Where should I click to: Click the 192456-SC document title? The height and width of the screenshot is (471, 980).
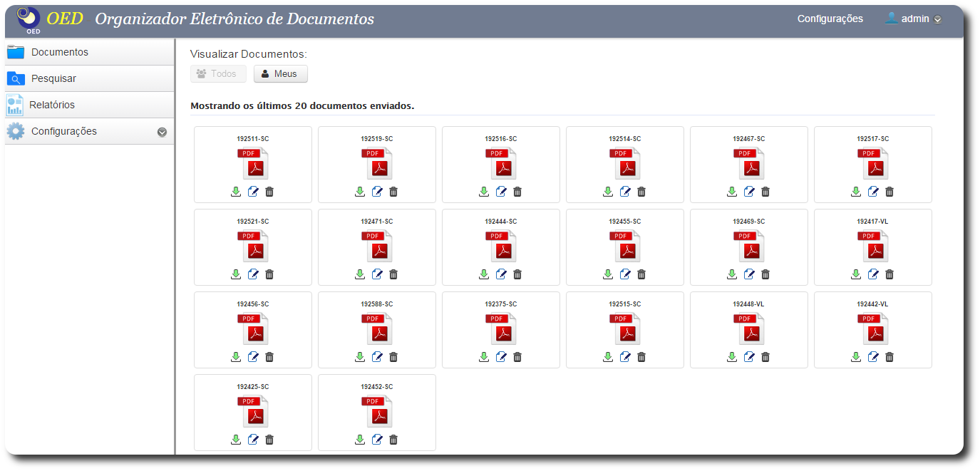253,304
